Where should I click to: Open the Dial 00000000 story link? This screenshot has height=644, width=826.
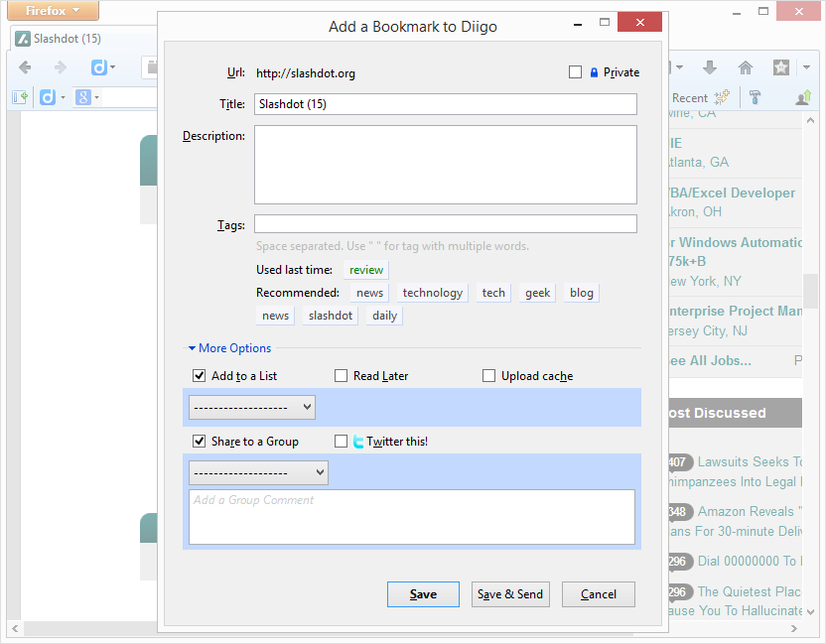pos(750,561)
